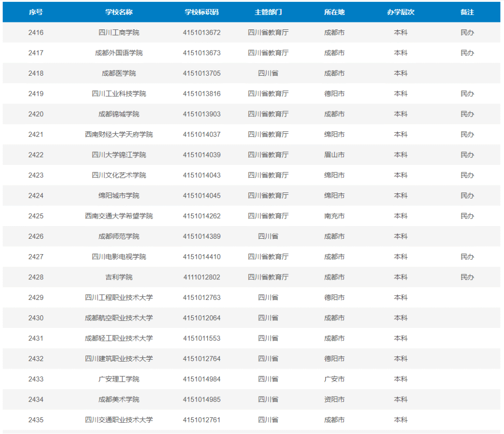Click school code 4151011553

202,338
